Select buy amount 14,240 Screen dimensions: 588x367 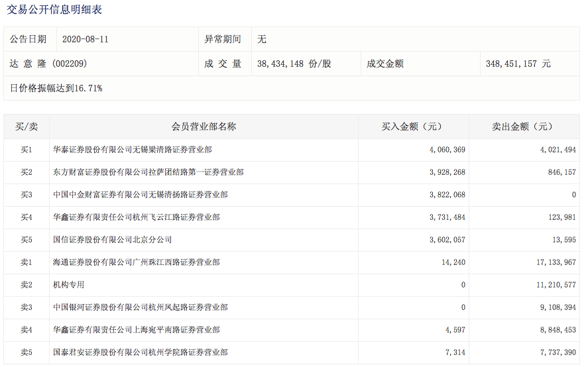(x=453, y=262)
